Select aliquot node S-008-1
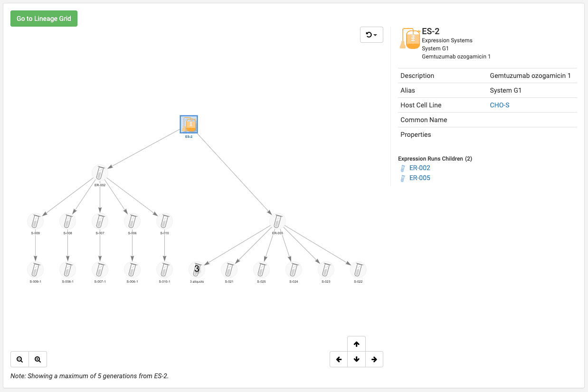Screen dimensions: 588x392 [x=67, y=270]
